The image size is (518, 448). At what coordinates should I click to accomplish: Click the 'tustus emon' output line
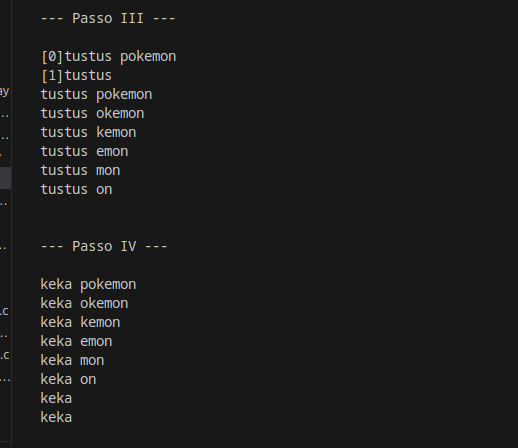tap(84, 151)
